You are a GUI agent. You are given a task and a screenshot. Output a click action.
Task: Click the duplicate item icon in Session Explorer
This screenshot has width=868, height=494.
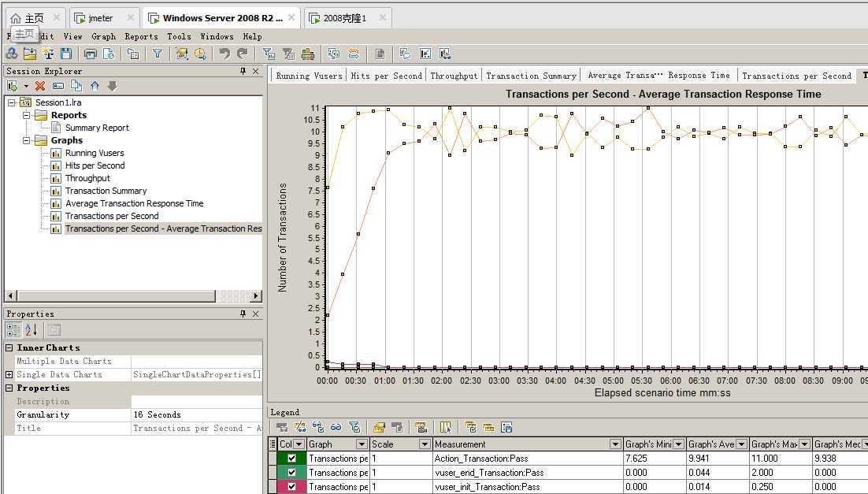coord(76,86)
